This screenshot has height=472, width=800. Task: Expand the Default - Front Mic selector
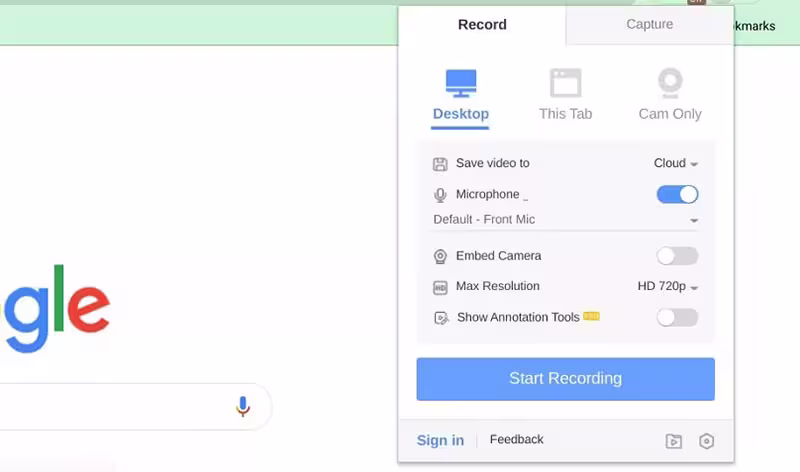tap(565, 220)
